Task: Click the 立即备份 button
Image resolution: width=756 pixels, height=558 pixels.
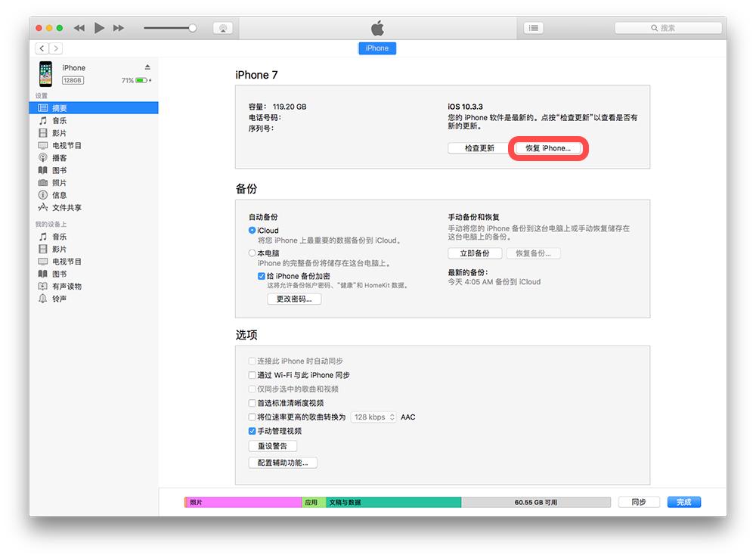Action: 475,253
